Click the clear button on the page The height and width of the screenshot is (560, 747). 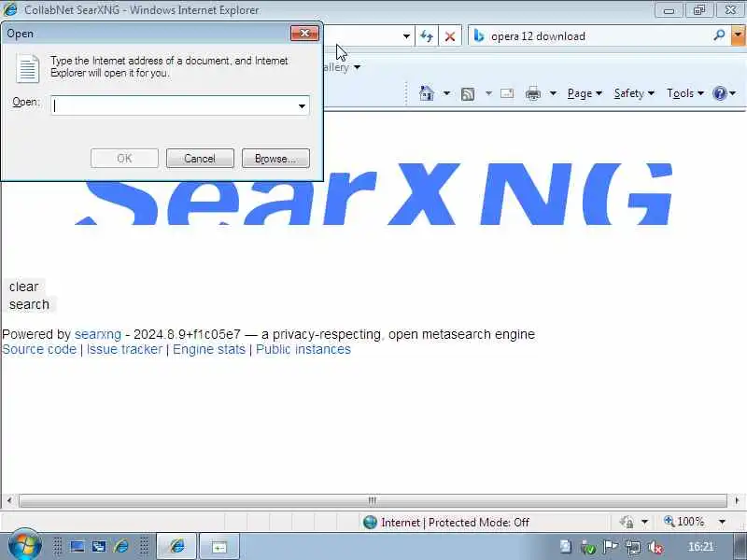(x=24, y=287)
